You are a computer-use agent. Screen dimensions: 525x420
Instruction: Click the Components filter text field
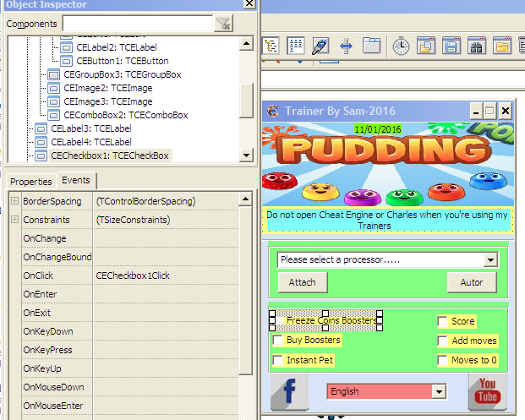137,24
